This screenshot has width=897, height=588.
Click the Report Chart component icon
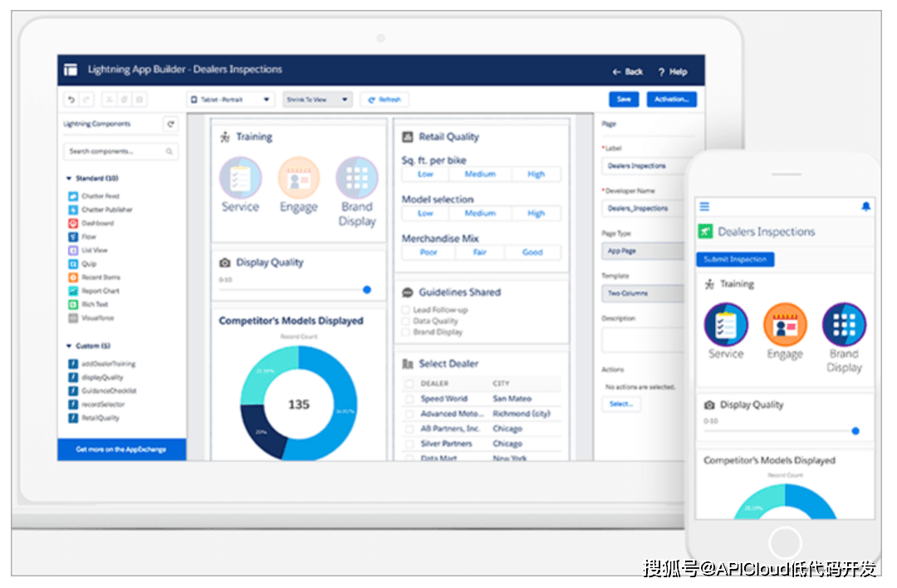click(73, 292)
